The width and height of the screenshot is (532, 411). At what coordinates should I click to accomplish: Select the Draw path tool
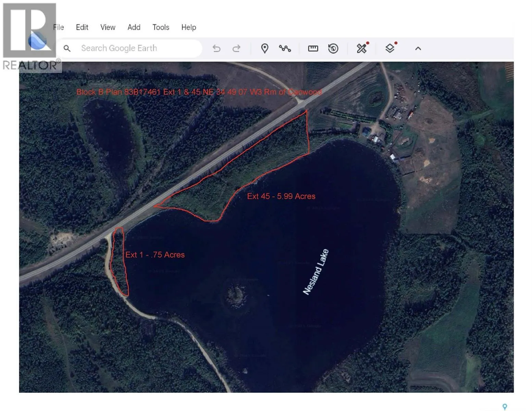285,48
